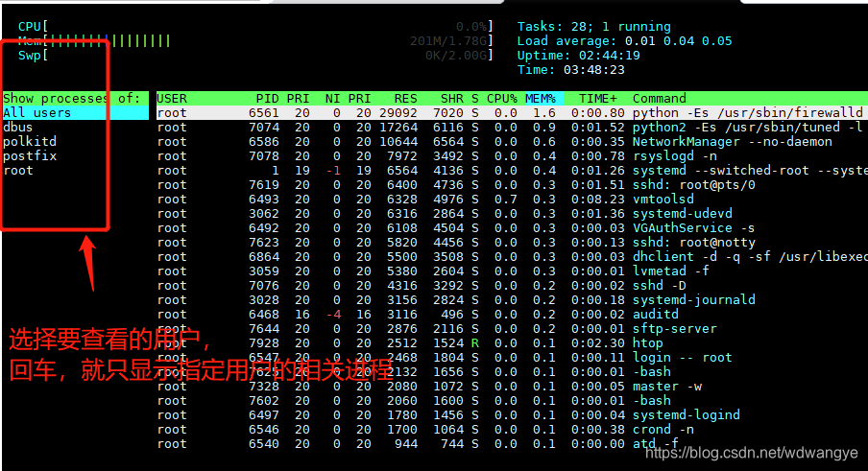Sort by the RES column header

pos(406,99)
